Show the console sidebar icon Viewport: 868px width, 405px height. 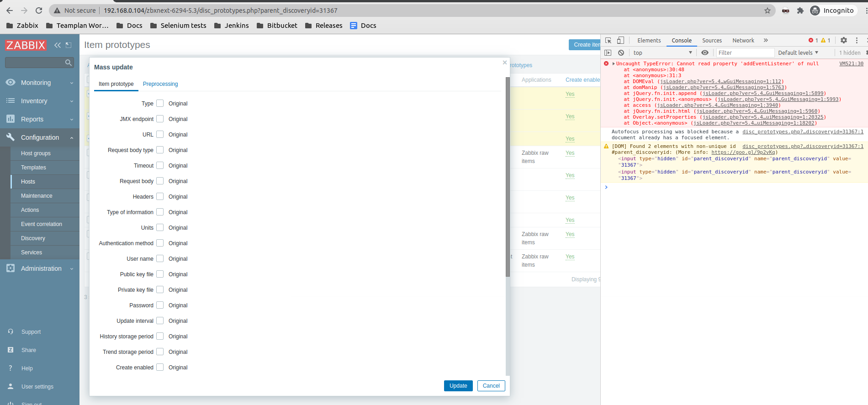[608, 53]
